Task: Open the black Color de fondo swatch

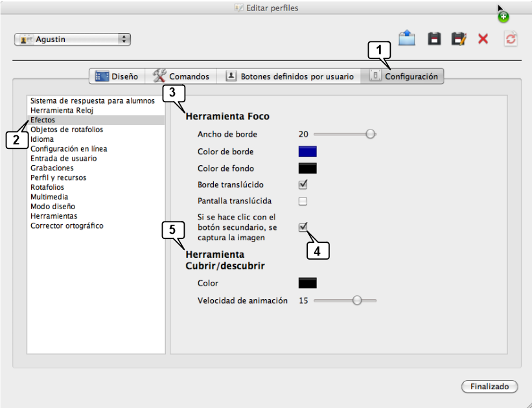Action: [x=307, y=168]
